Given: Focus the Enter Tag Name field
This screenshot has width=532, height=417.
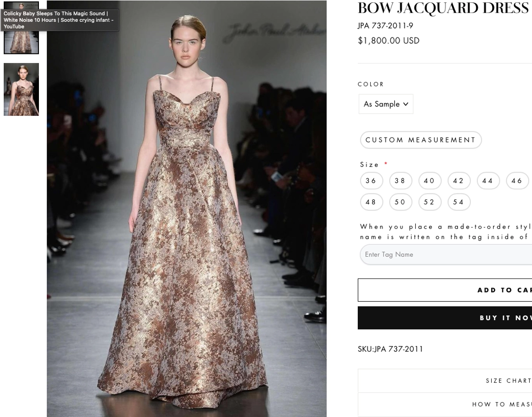Looking at the screenshot, I should (446, 254).
